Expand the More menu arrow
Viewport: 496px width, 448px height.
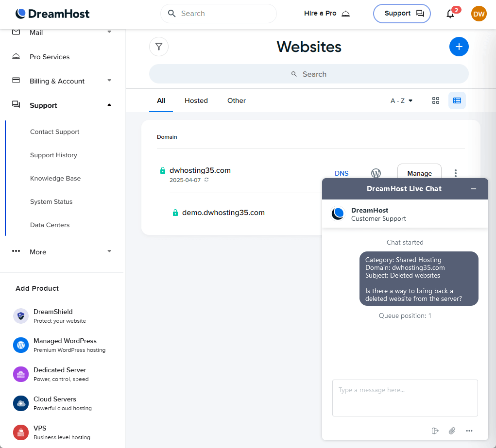click(x=109, y=251)
